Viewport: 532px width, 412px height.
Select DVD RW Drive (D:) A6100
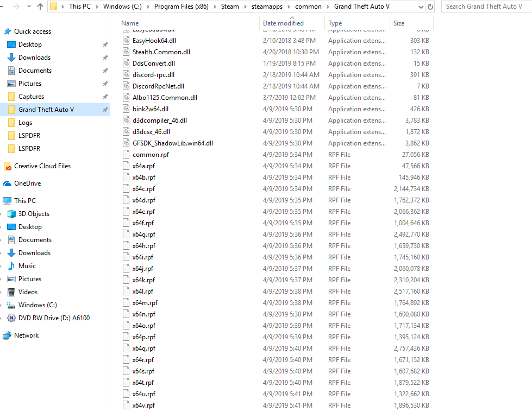click(54, 318)
